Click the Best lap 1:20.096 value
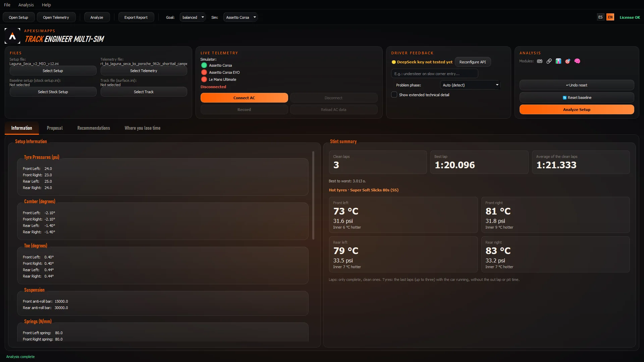 [x=454, y=165]
